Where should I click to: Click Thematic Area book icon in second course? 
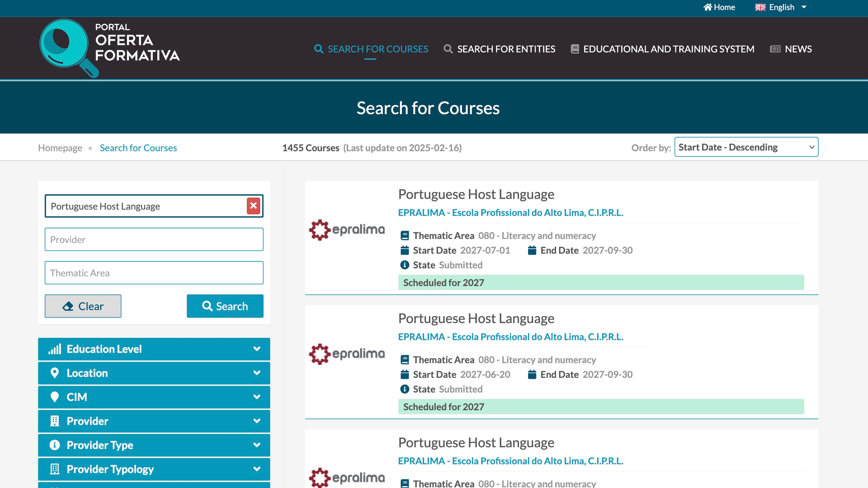pyautogui.click(x=405, y=360)
